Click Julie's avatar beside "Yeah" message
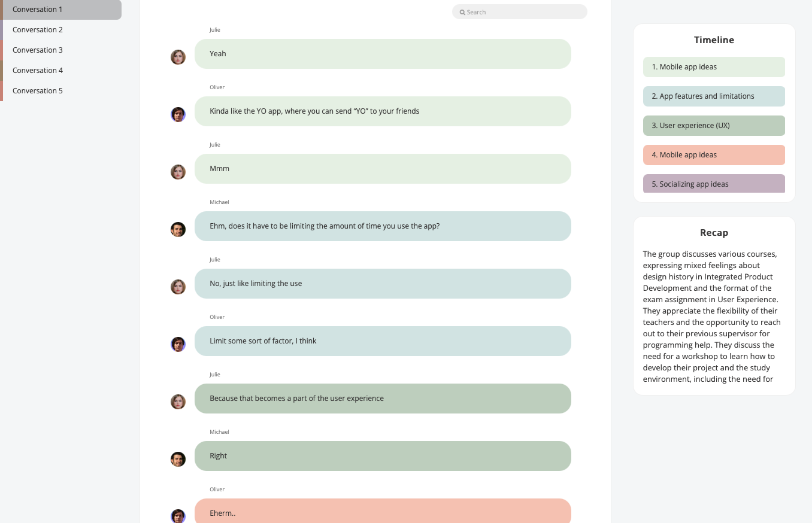This screenshot has height=523, width=812. [x=178, y=57]
